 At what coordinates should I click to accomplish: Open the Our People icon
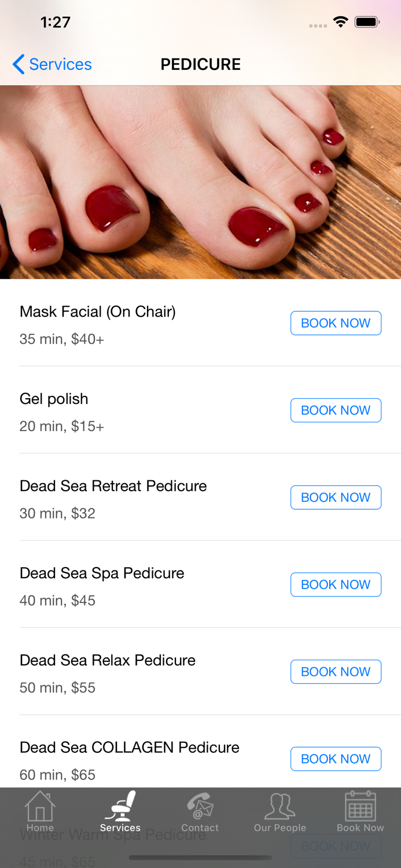point(280,806)
